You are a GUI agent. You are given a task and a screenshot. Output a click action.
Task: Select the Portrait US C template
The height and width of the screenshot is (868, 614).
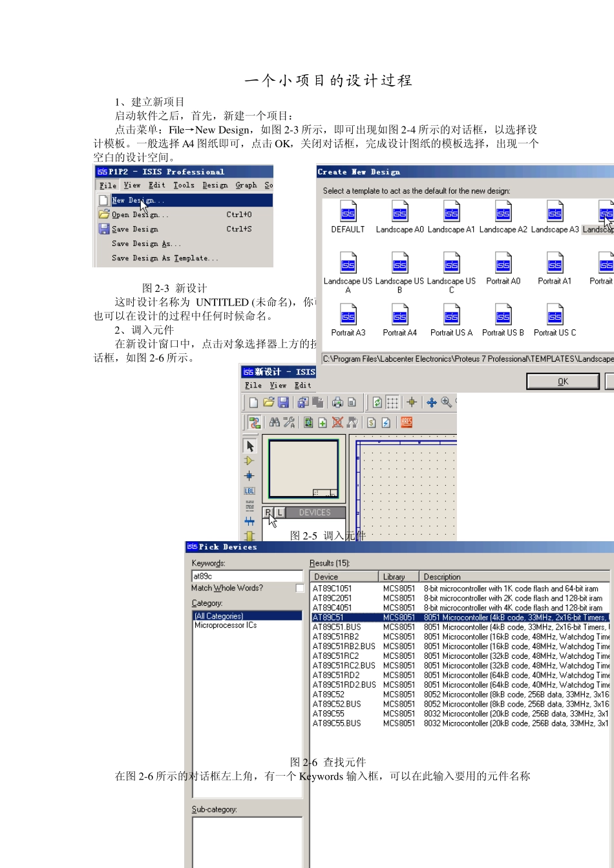pyautogui.click(x=555, y=320)
